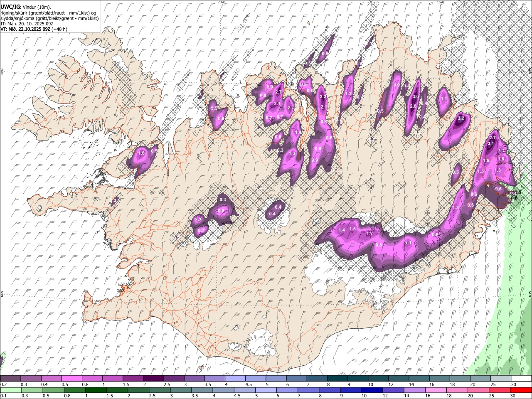Select the 0.5 green swatch in the rain legend

(x=53, y=390)
